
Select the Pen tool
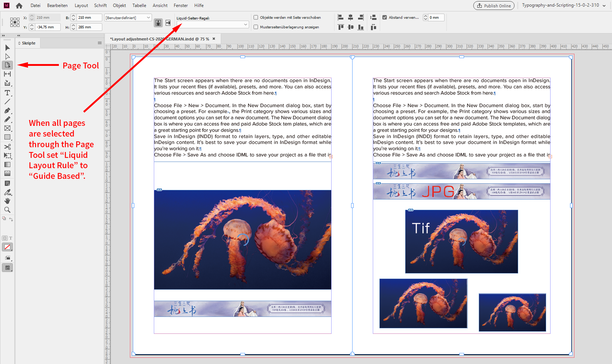click(7, 110)
